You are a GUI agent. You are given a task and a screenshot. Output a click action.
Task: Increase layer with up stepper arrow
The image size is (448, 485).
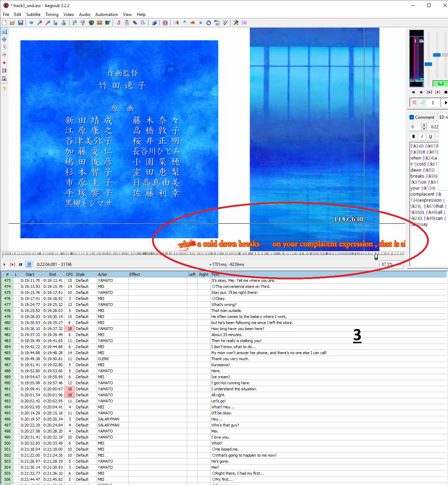[424, 125]
